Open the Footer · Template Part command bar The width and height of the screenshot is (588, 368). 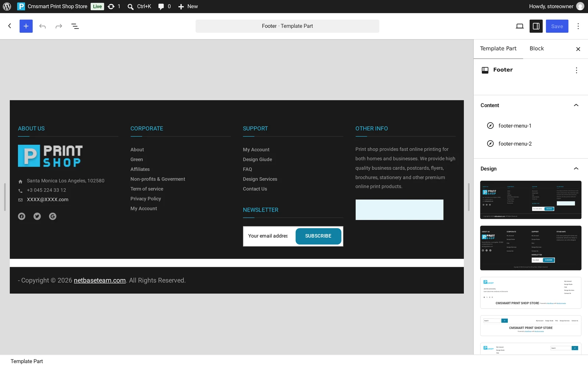[287, 26]
